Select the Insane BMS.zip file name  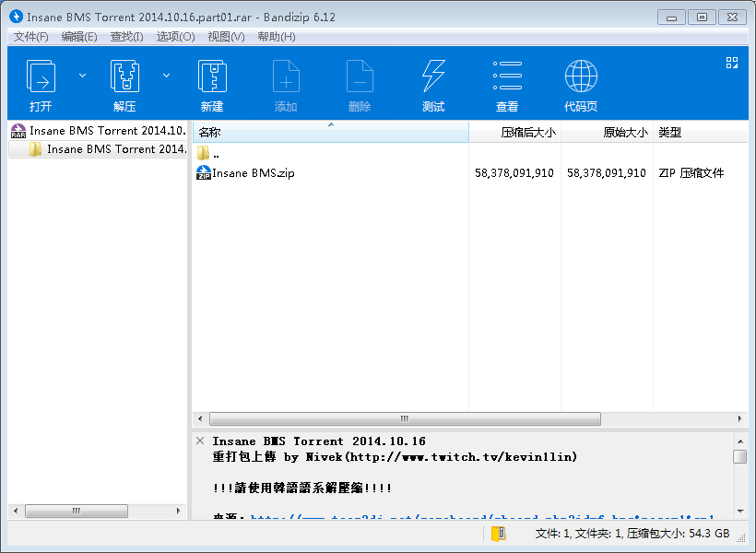tap(254, 173)
